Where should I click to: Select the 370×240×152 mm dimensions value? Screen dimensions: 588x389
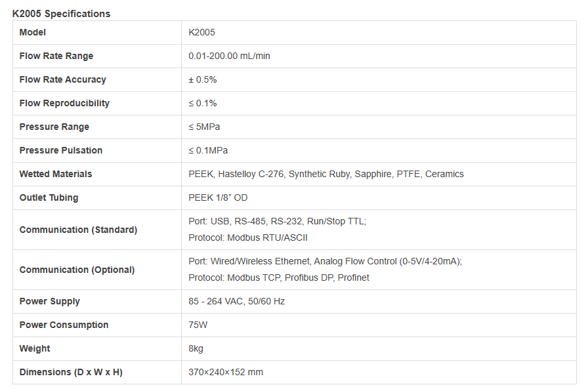click(225, 372)
